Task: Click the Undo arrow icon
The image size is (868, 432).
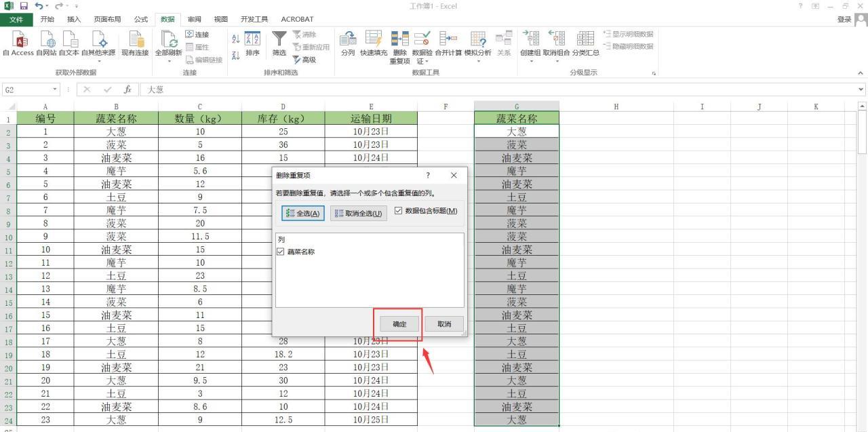Action: (38, 6)
